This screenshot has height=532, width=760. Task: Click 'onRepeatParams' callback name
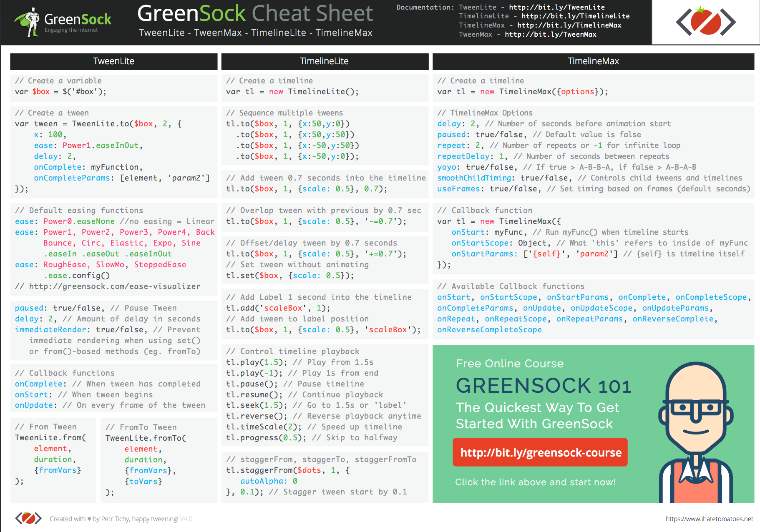pos(589,319)
